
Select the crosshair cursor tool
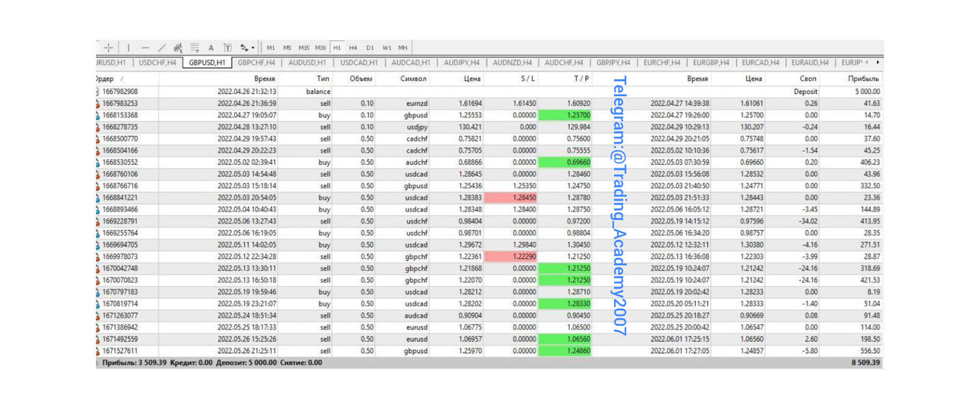click(109, 48)
